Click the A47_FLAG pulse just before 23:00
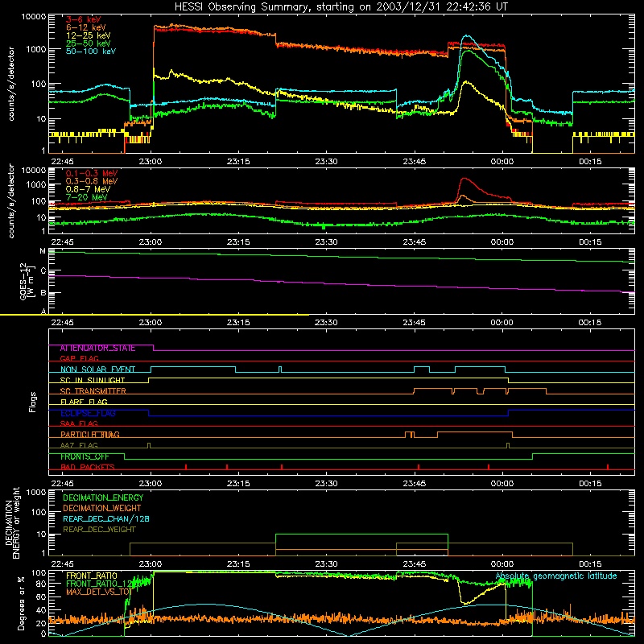 pos(149,445)
